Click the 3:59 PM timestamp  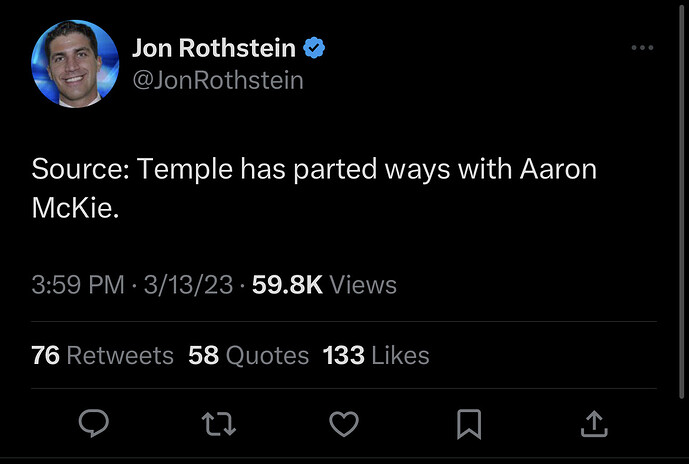pyautogui.click(x=78, y=285)
